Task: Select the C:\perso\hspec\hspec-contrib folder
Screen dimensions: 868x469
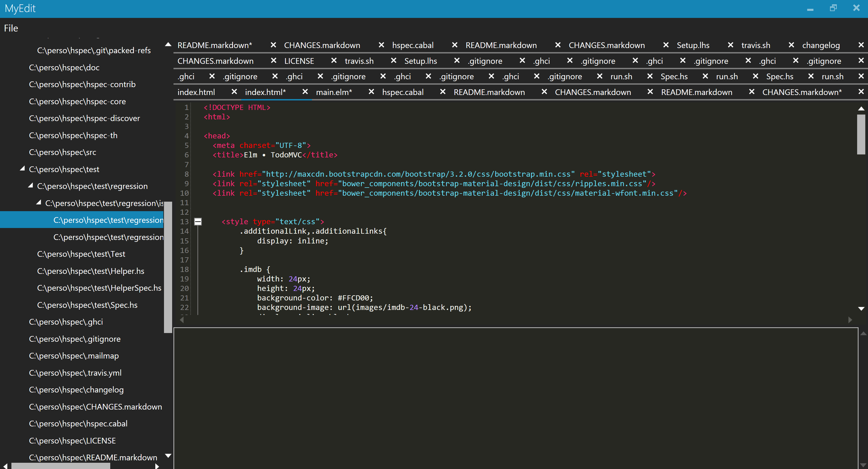Action: coord(82,84)
